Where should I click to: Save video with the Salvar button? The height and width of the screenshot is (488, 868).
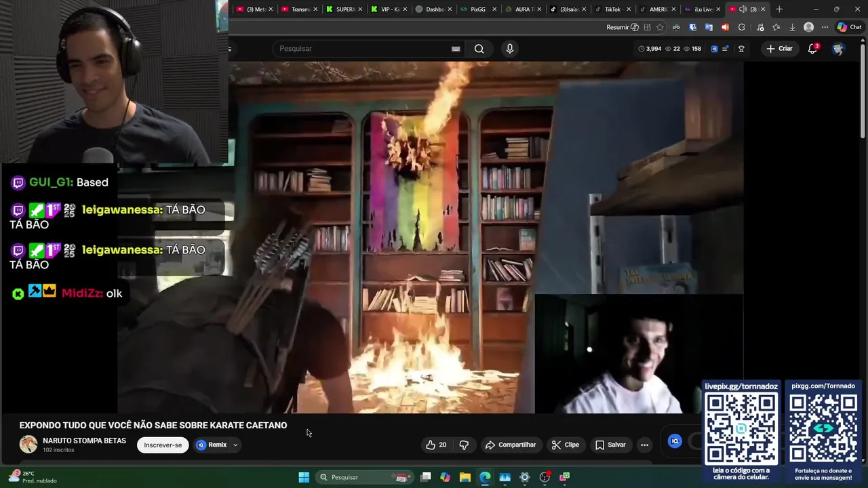[610, 445]
